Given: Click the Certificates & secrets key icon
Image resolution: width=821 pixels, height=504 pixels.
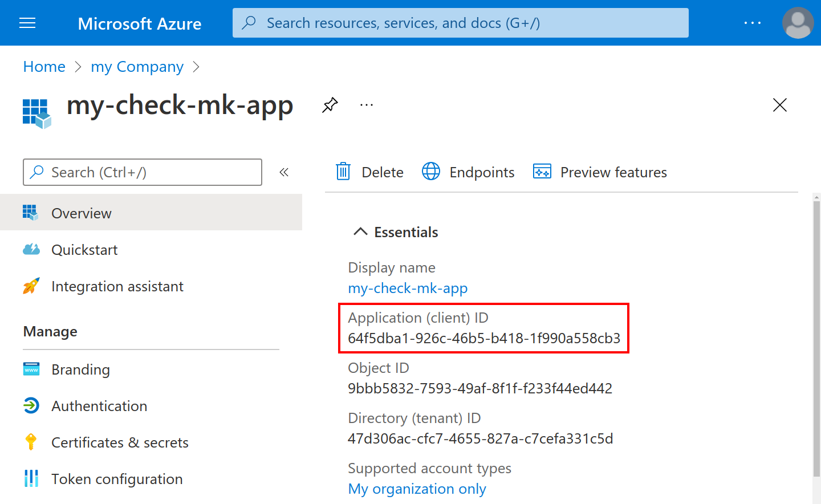Looking at the screenshot, I should 31,442.
